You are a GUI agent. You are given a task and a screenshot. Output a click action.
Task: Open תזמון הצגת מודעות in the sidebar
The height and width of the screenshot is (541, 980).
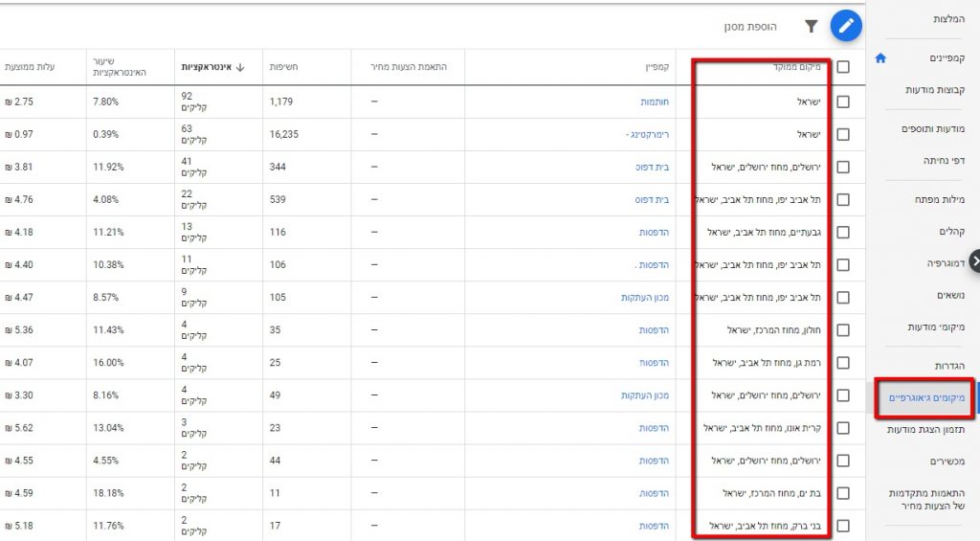point(924,430)
